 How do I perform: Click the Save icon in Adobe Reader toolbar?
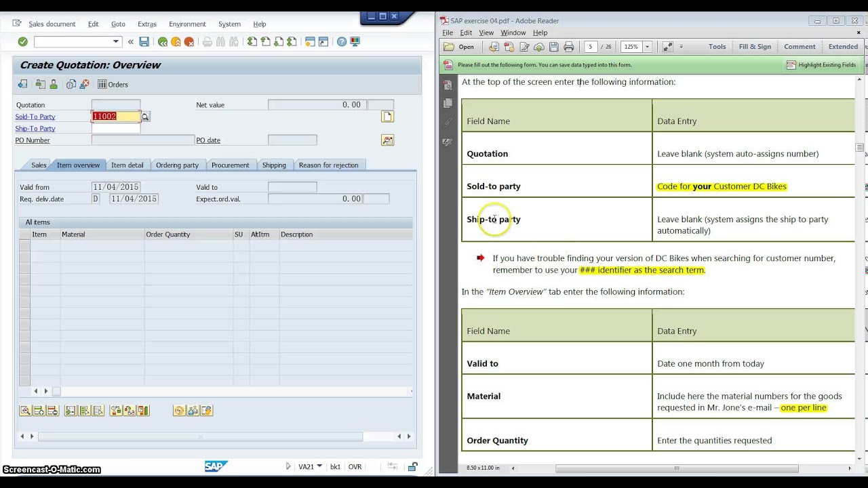pos(554,47)
